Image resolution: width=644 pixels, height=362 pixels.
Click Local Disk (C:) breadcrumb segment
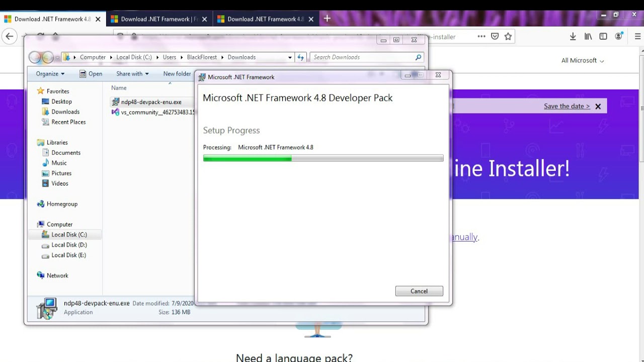pyautogui.click(x=134, y=57)
